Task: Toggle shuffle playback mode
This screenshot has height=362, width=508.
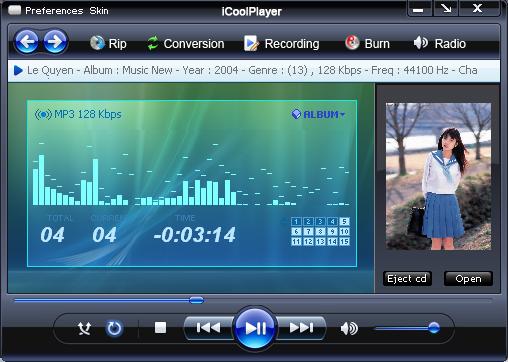Action: pyautogui.click(x=84, y=328)
